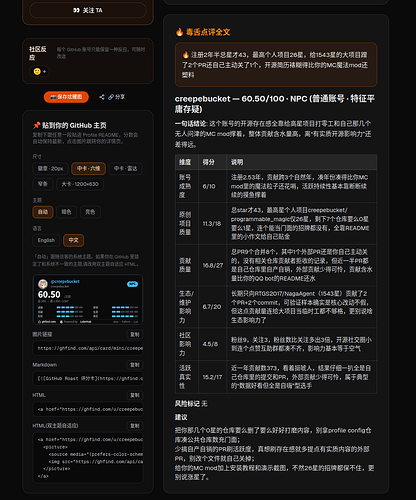The width and height of the screenshot is (416, 500).
Task: Click the Markdown field label
Action: pyautogui.click(x=45, y=365)
